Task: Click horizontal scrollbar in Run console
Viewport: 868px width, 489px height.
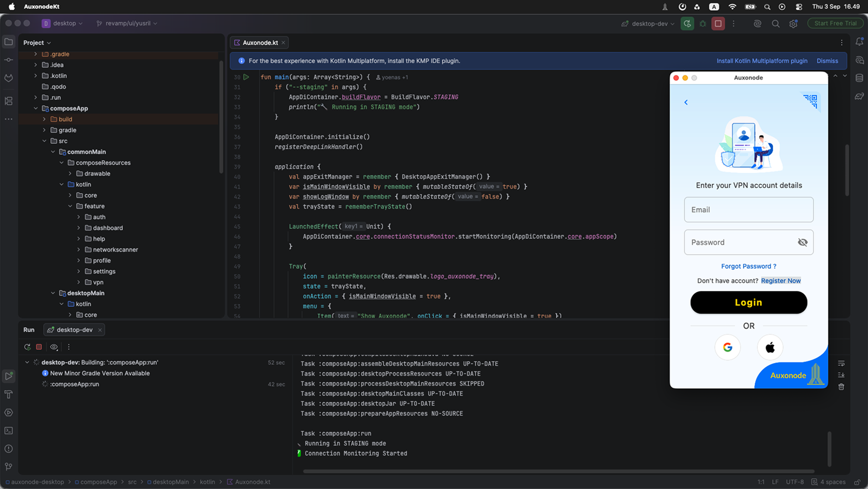Action: click(x=559, y=471)
